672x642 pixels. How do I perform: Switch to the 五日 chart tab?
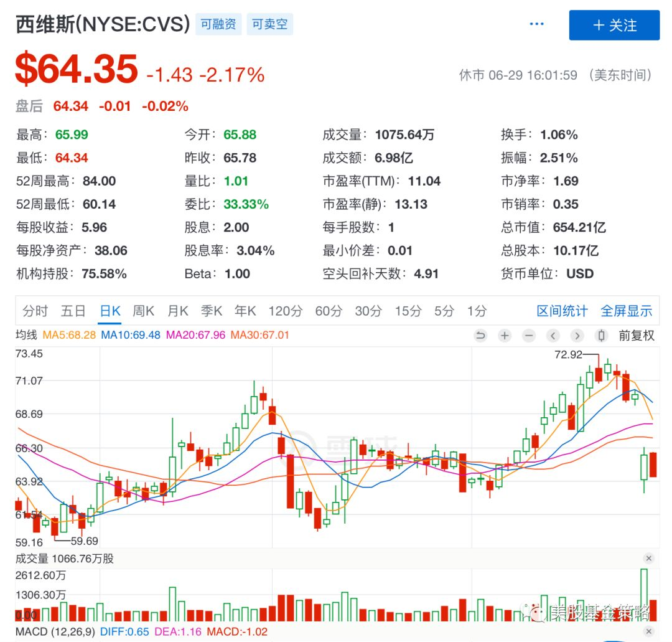(x=73, y=311)
